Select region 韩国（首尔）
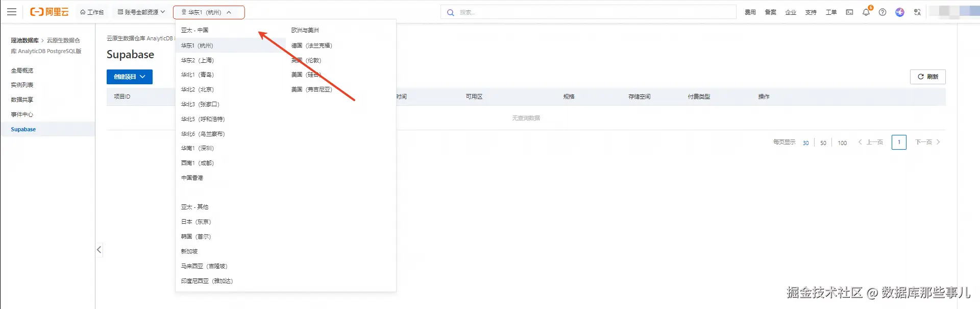 tap(196, 236)
